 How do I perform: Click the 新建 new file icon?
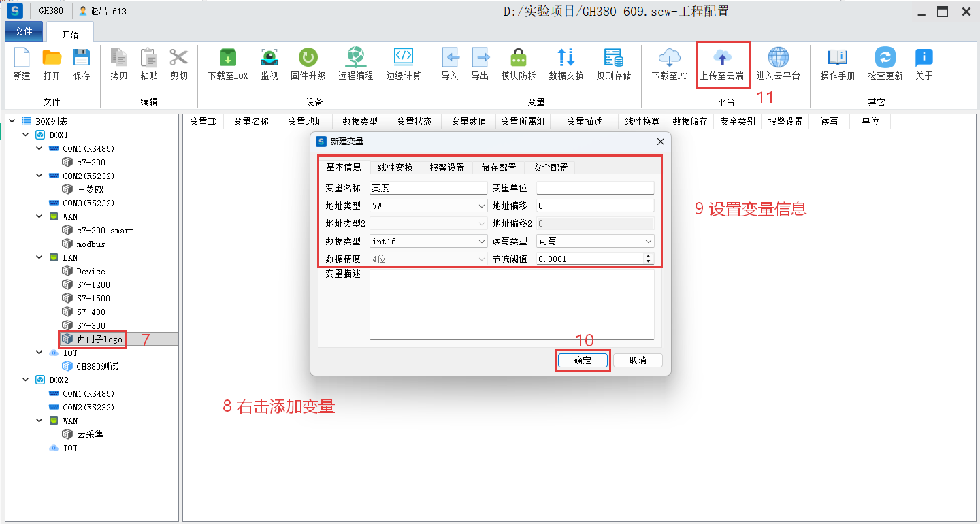pos(22,57)
